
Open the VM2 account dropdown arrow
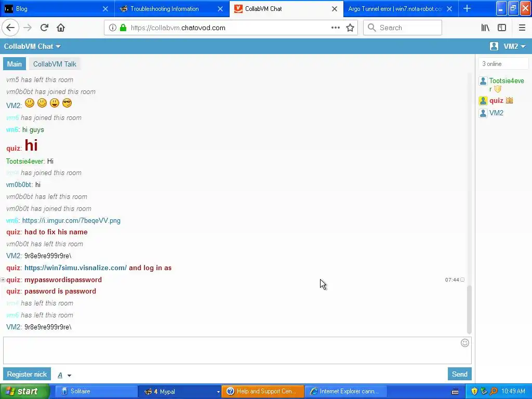(523, 46)
